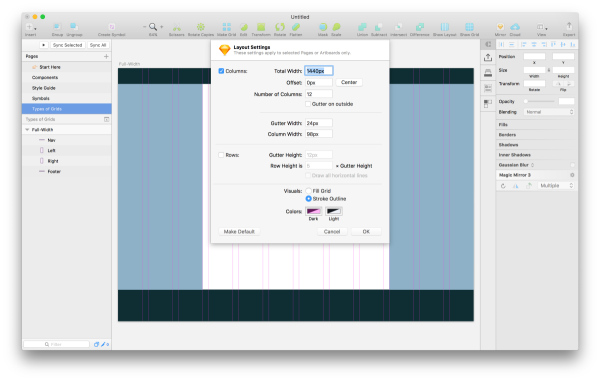The image size is (600, 381).
Task: Click the Cancel button
Action: click(332, 231)
